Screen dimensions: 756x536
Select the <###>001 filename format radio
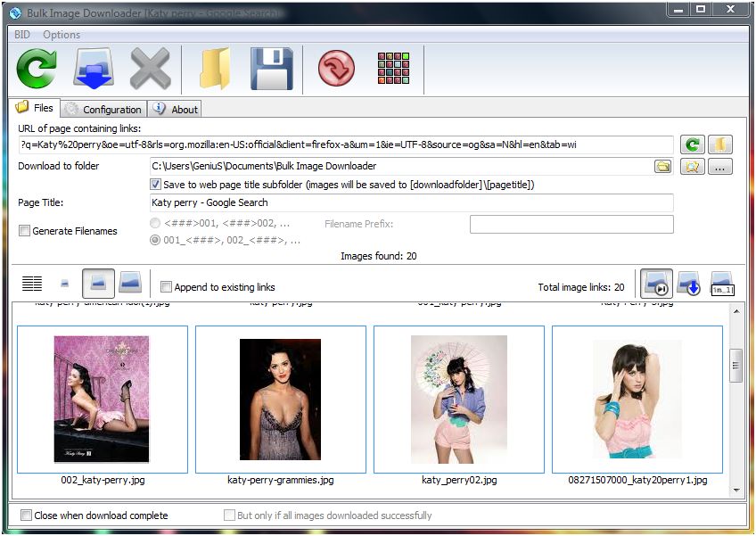[x=155, y=223]
